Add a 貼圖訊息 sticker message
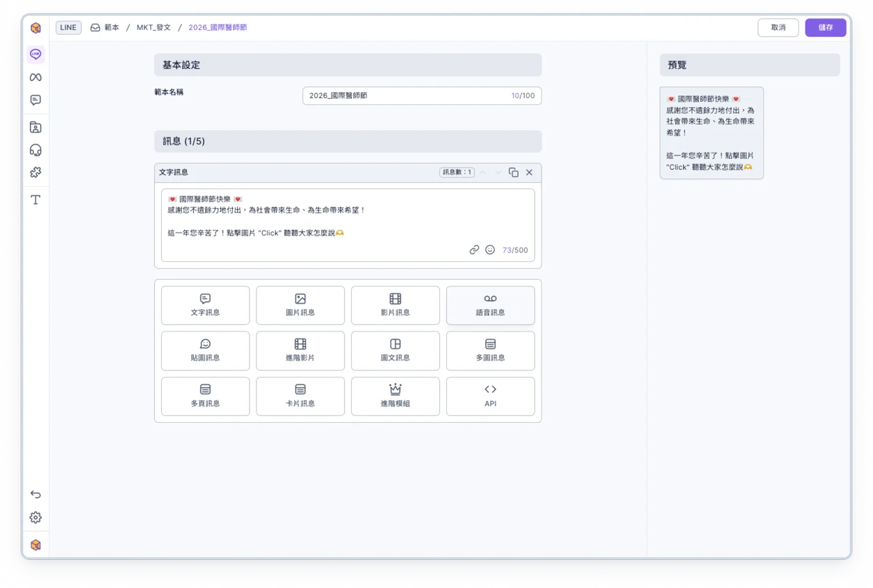Viewport: 873px width, 588px height. 205,351
